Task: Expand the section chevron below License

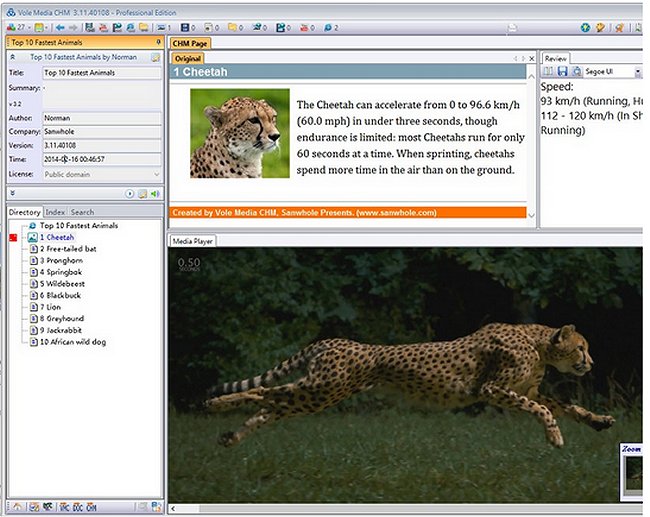Action: click(12, 192)
